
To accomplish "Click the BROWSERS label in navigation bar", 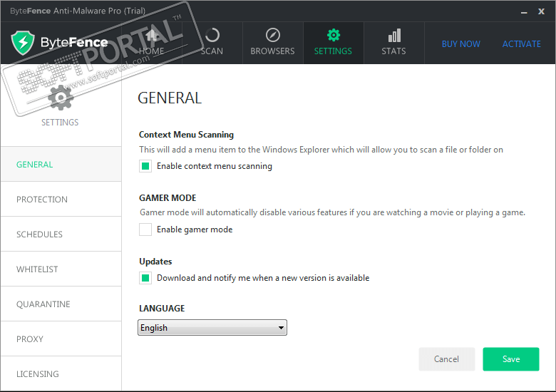I will coord(272,51).
